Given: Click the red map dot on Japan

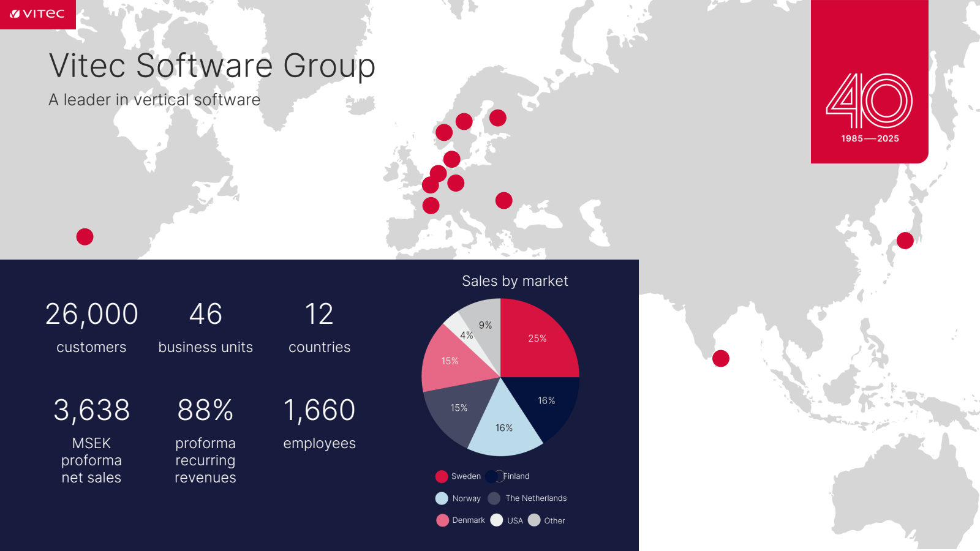Looking at the screenshot, I should pos(905,241).
